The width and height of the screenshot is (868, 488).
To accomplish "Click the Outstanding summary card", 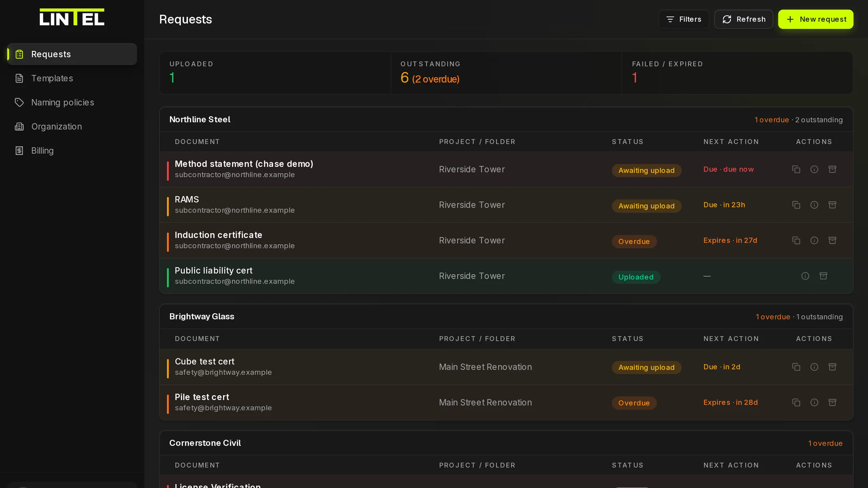I will (506, 73).
